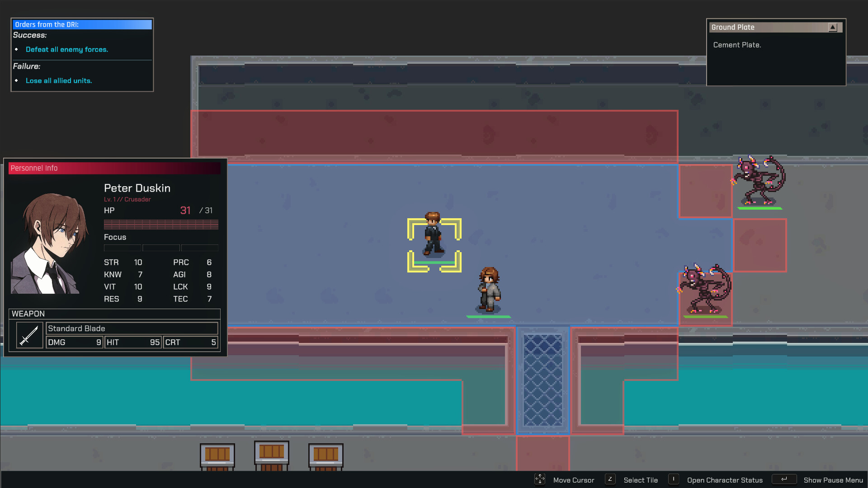
Task: Click the Peter Duskin name text
Action: tap(137, 188)
